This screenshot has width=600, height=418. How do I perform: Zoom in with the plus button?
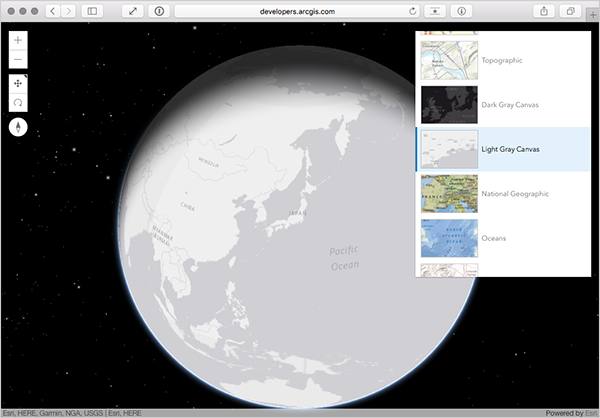point(18,40)
